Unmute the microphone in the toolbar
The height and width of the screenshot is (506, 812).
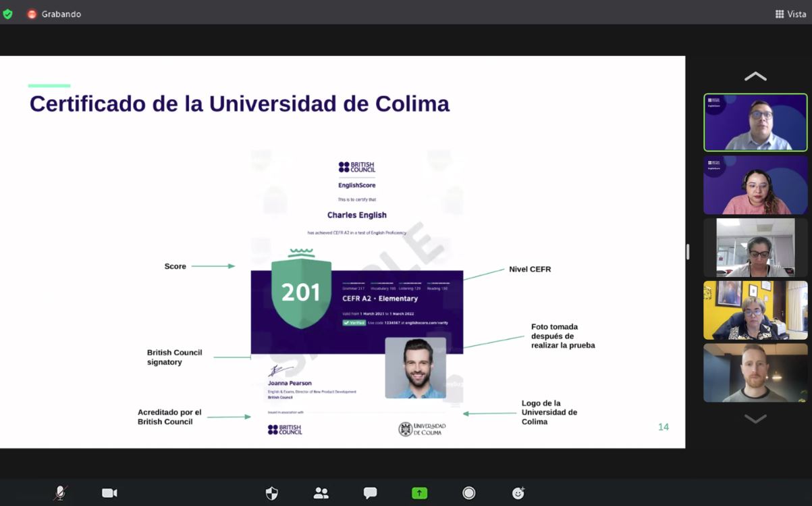coord(60,493)
